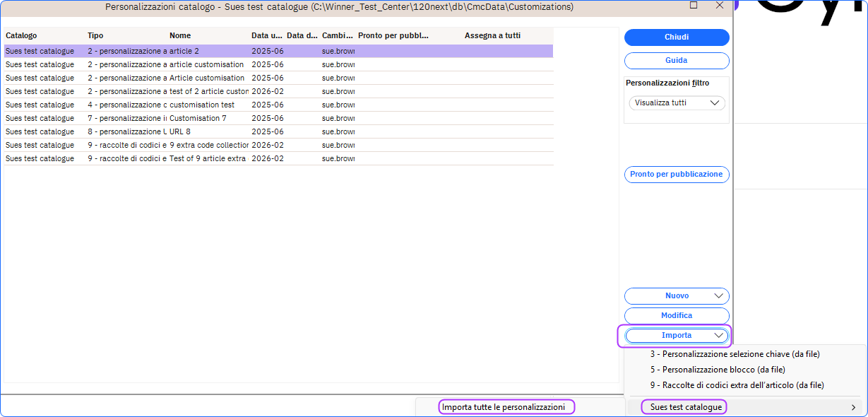Select the Customisation 7 row
Viewport: 868px width, 417px height.
198,119
